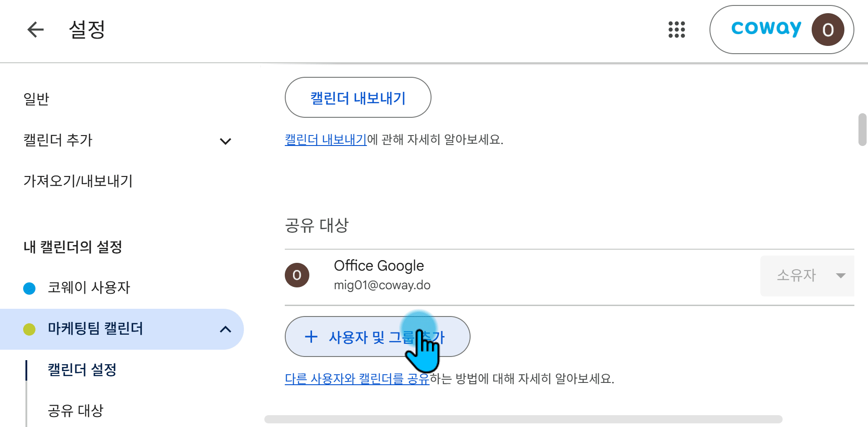
Task: Click yellow-green dot beside 마케팅팀 캘린더
Action: (x=30, y=329)
